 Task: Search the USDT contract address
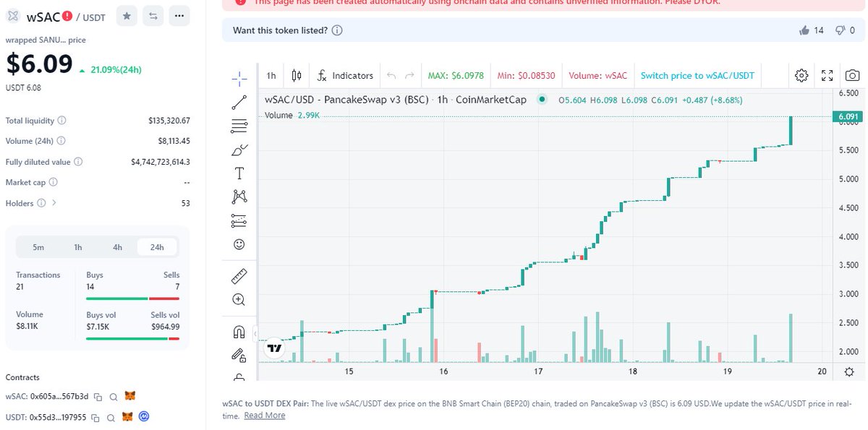[111, 418]
